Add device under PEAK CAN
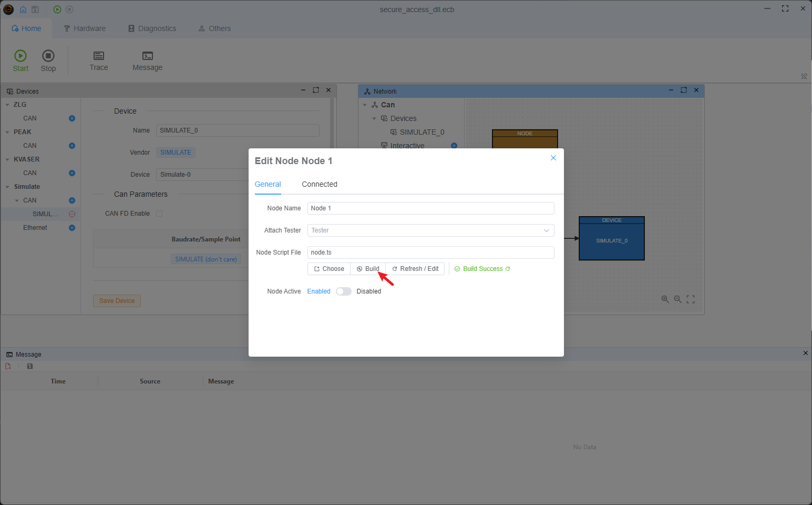Image resolution: width=812 pixels, height=505 pixels. [72, 146]
